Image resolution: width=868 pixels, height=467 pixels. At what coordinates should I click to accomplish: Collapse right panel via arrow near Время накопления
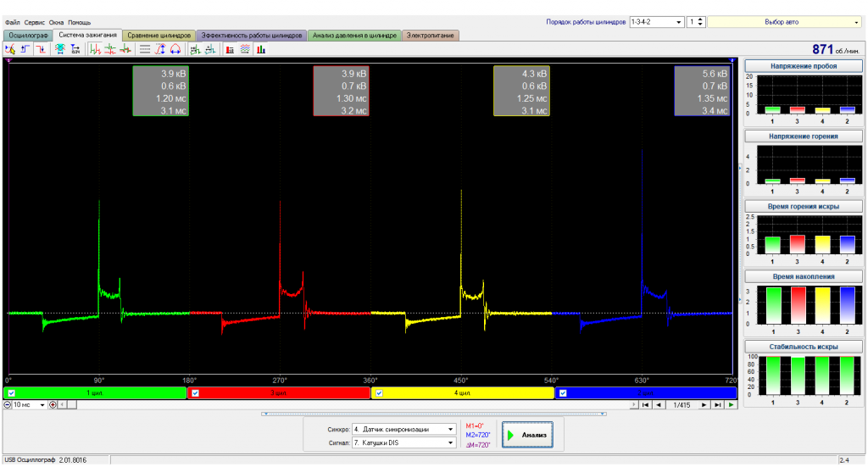740,300
